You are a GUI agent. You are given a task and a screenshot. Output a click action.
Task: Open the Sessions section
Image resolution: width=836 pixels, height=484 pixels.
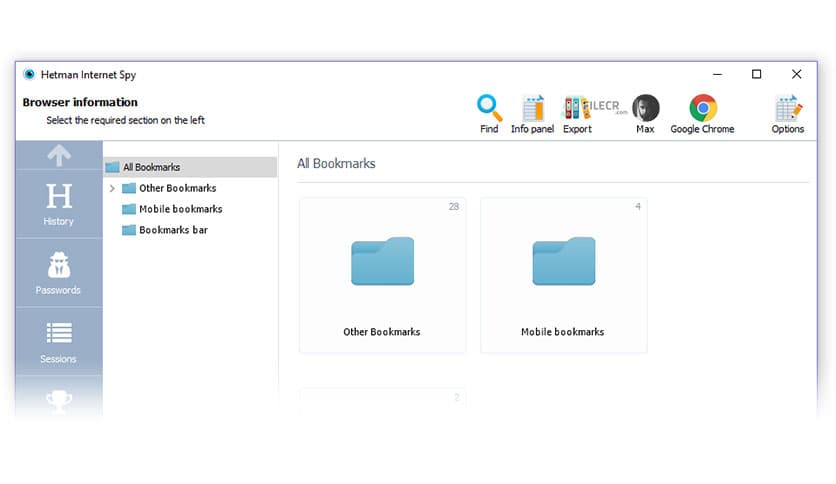click(x=59, y=342)
